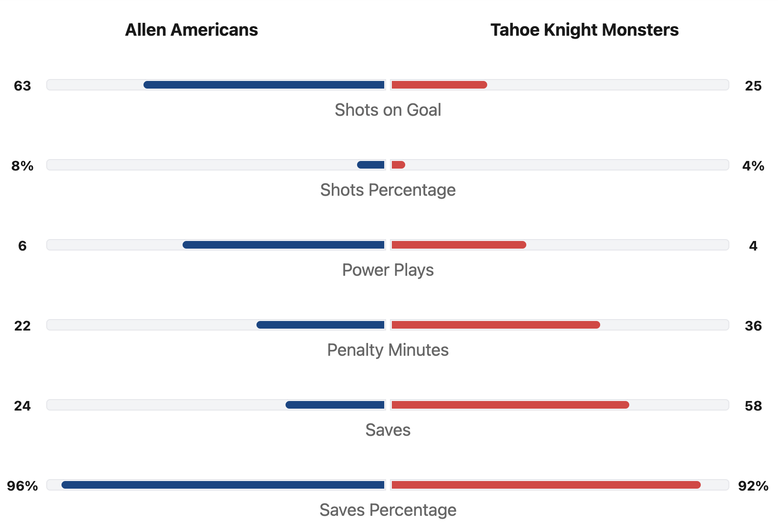Image resolution: width=778 pixels, height=532 pixels.
Task: Click the blue Penalty Minutes bar
Action: coord(320,325)
